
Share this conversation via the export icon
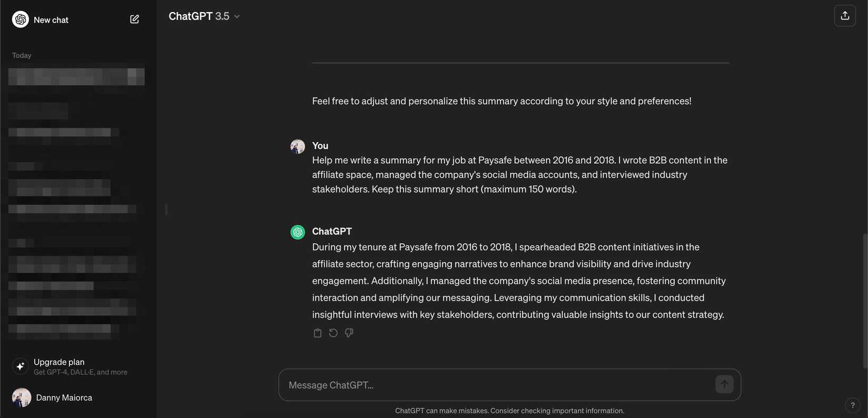[845, 15]
